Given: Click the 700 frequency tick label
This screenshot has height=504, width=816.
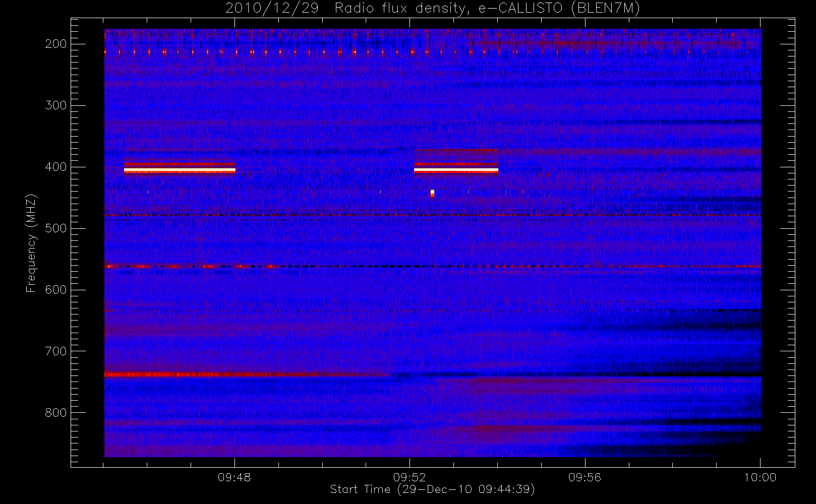Looking at the screenshot, I should click(x=55, y=351).
